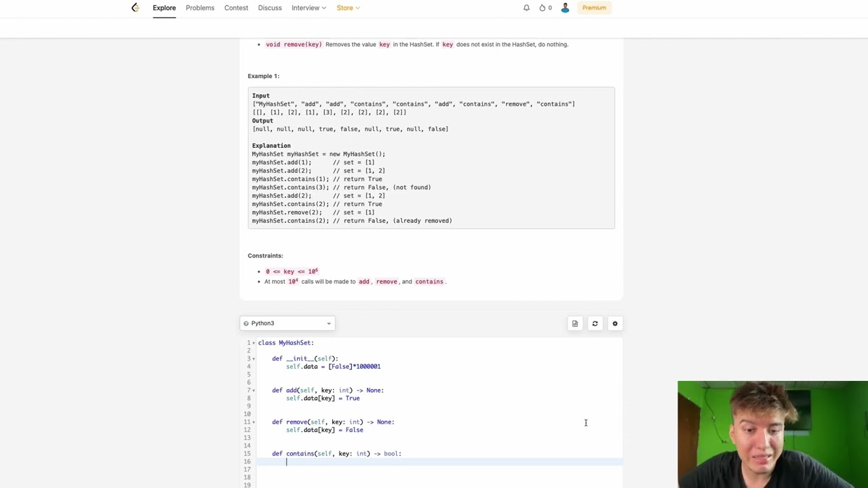Open the Problems tab
The width and height of the screenshot is (868, 488).
tap(200, 7)
